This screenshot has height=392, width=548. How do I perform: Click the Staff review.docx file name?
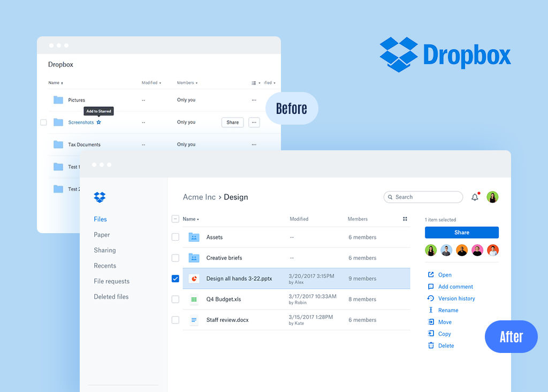point(227,320)
